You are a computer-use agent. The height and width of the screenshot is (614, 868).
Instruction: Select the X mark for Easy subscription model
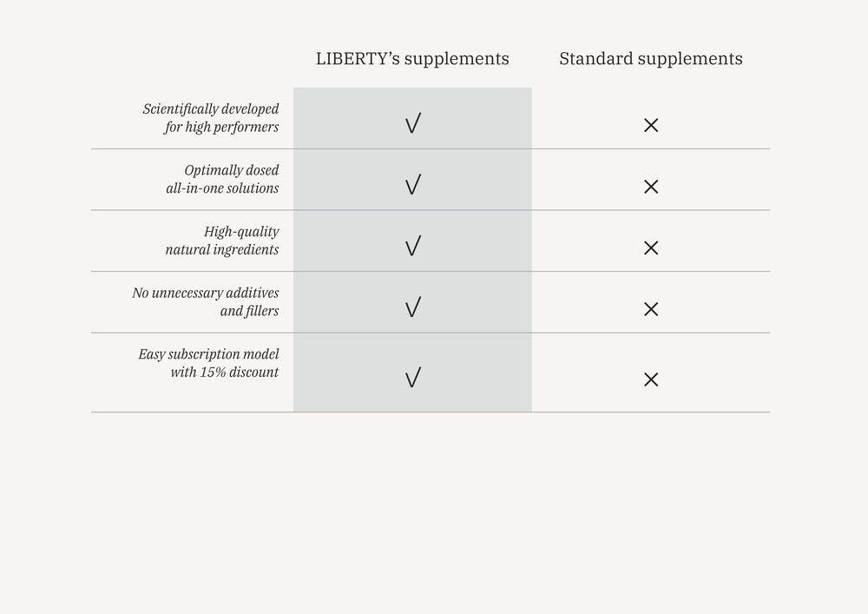coord(651,380)
